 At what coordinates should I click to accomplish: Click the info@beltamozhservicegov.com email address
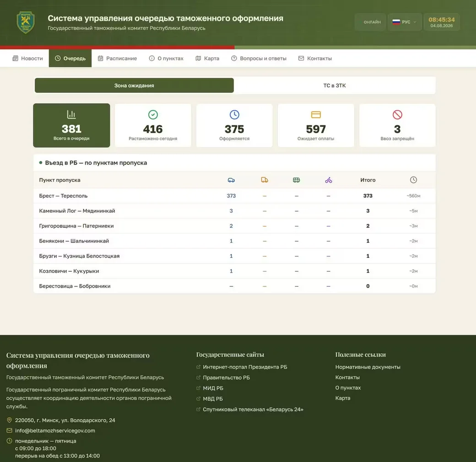coord(55,431)
